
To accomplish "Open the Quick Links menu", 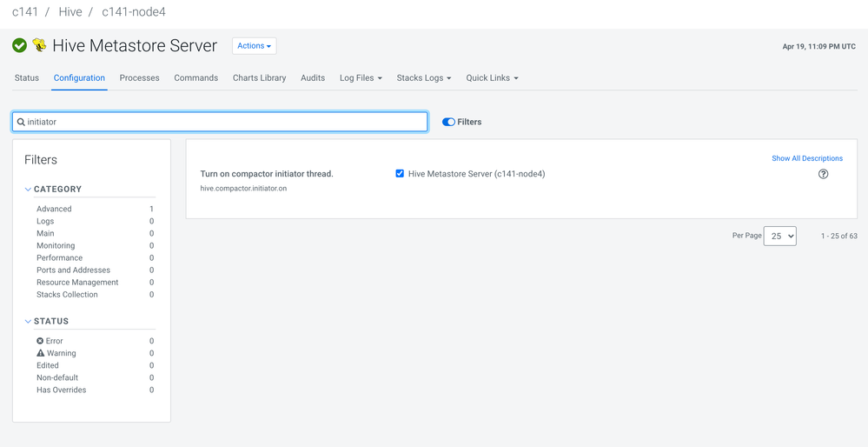I will (492, 78).
